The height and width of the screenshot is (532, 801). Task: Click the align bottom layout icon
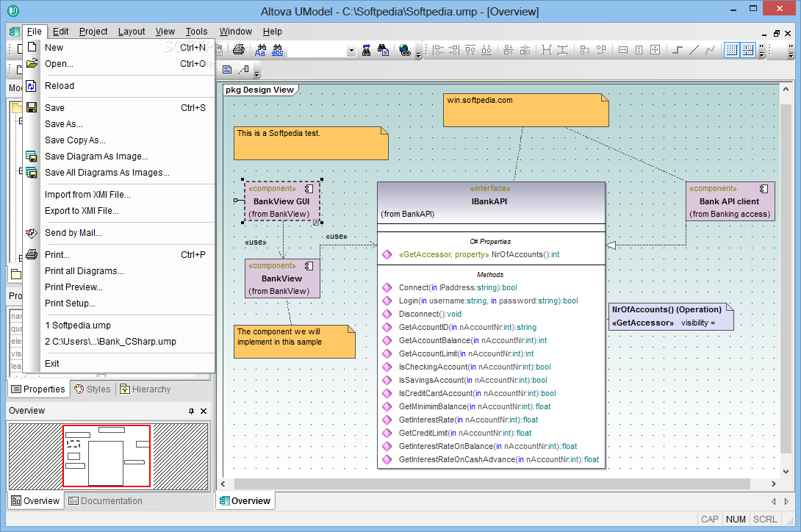[486, 49]
